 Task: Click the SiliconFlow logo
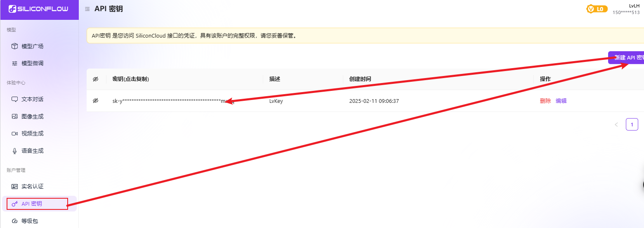pyautogui.click(x=38, y=9)
